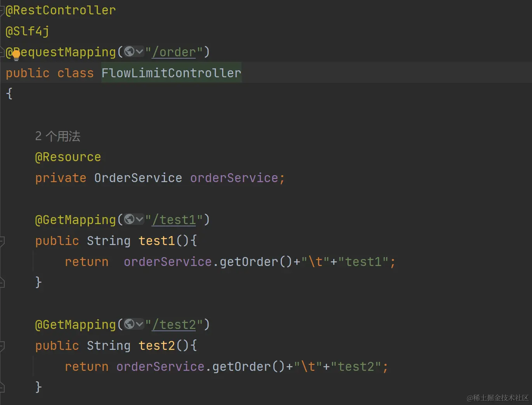Click the @GetMapping annotation above test1()
Image resolution: width=532 pixels, height=405 pixels.
click(x=75, y=220)
